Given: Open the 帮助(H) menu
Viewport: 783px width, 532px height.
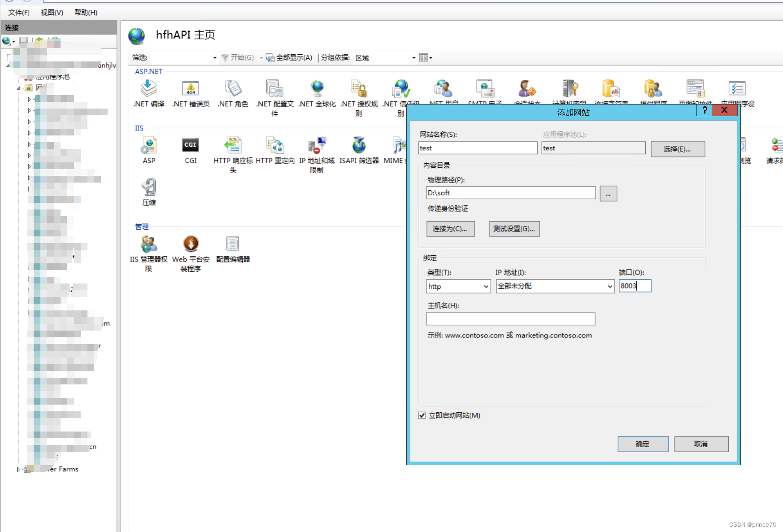Looking at the screenshot, I should 85,12.
